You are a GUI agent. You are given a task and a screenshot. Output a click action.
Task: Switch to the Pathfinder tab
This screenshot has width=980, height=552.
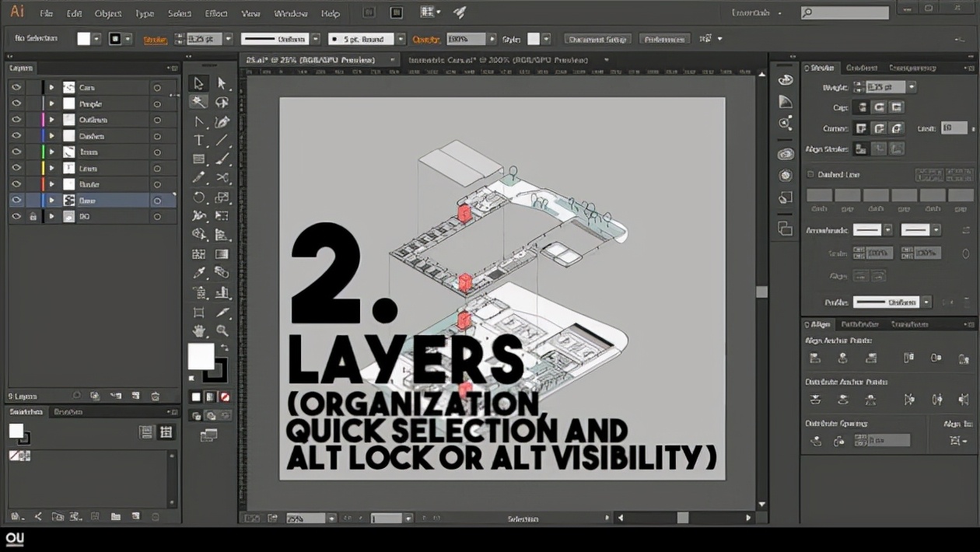859,324
